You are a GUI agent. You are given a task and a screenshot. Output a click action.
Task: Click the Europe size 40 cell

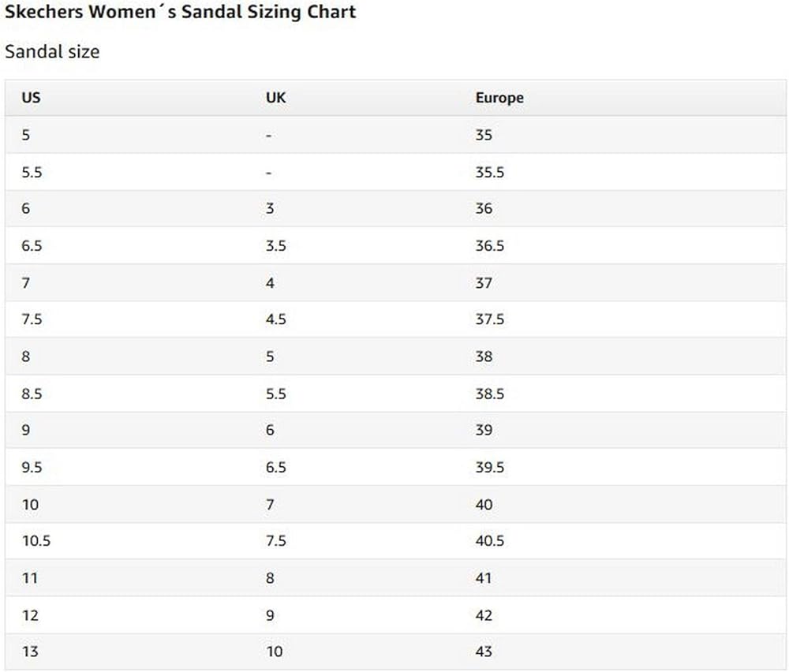point(484,504)
